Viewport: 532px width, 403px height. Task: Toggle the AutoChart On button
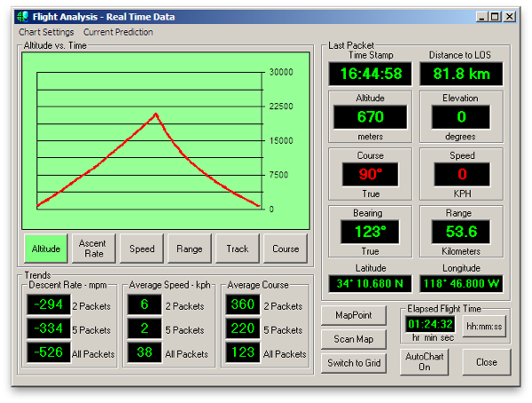(424, 362)
